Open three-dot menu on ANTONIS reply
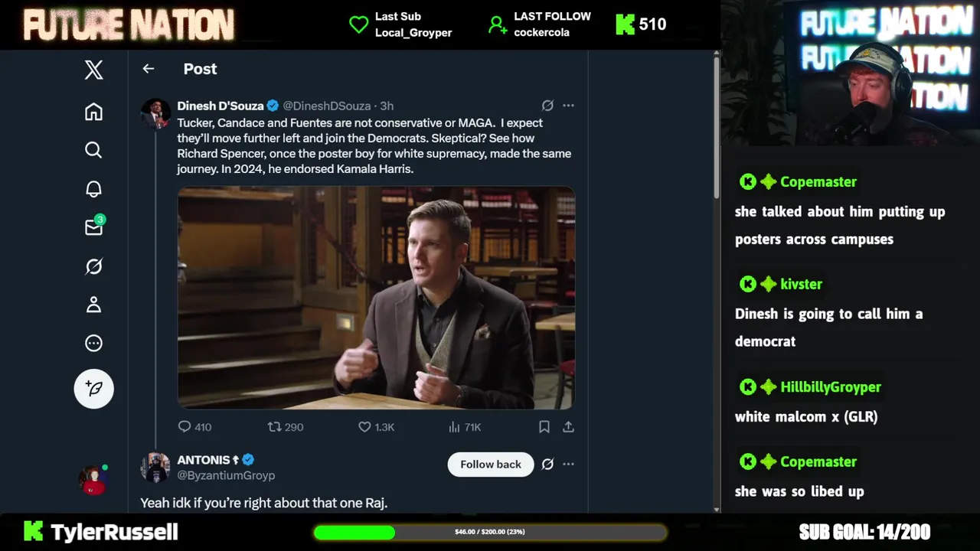This screenshot has height=551, width=980. 568,464
